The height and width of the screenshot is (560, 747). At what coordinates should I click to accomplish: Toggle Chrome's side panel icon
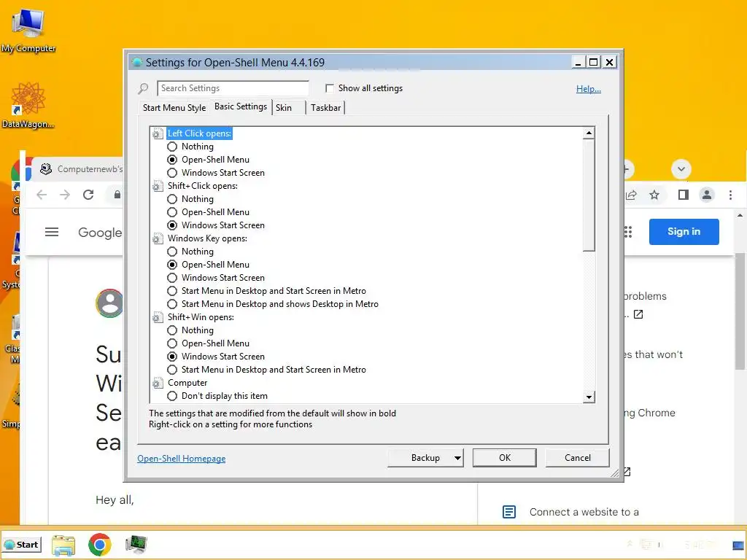(x=684, y=195)
